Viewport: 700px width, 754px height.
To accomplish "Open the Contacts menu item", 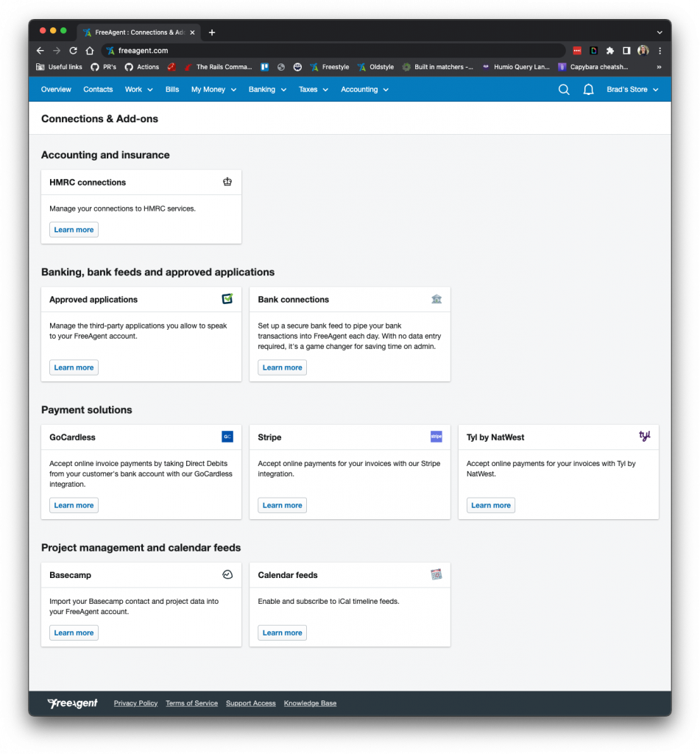I will [x=98, y=89].
